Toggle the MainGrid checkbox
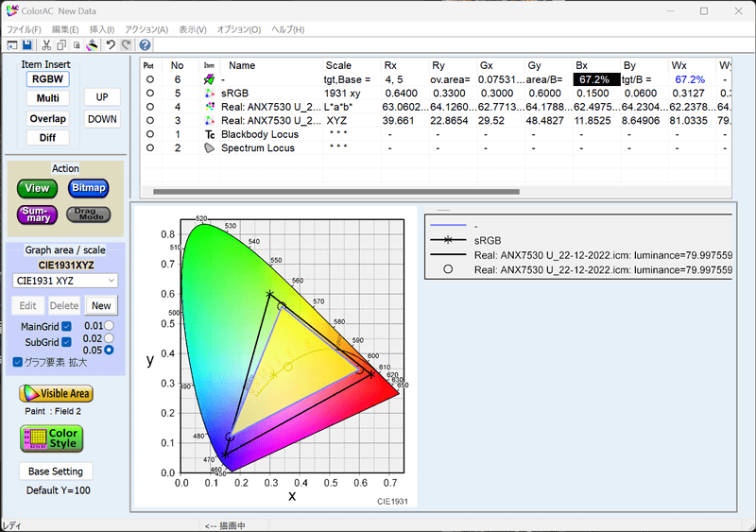 (66, 326)
